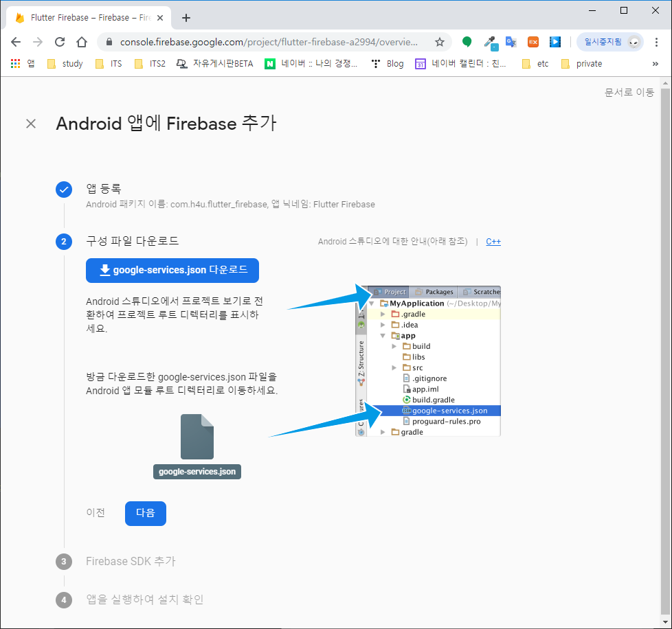The image size is (672, 629).
Task: Go to the browser home page
Action: (82, 42)
